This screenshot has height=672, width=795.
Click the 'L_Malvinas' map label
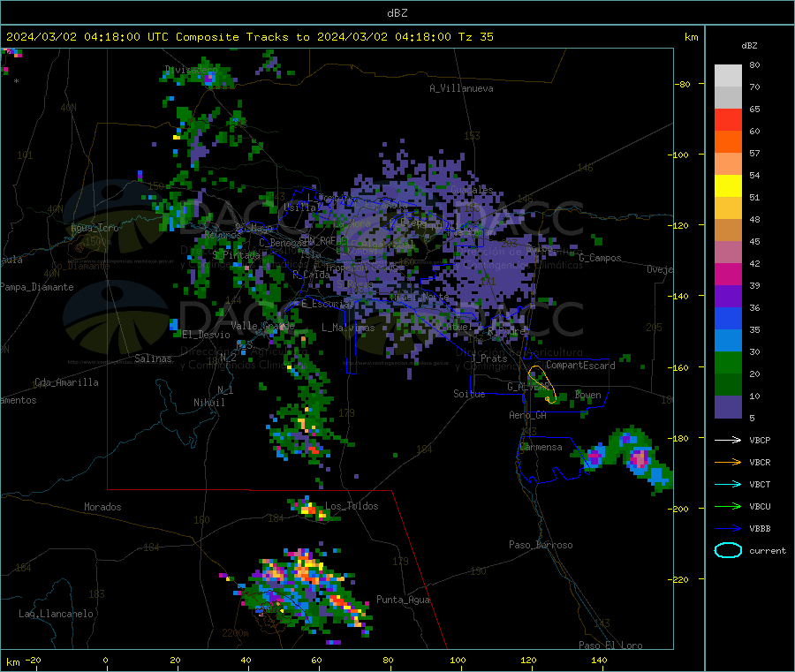[x=348, y=328]
